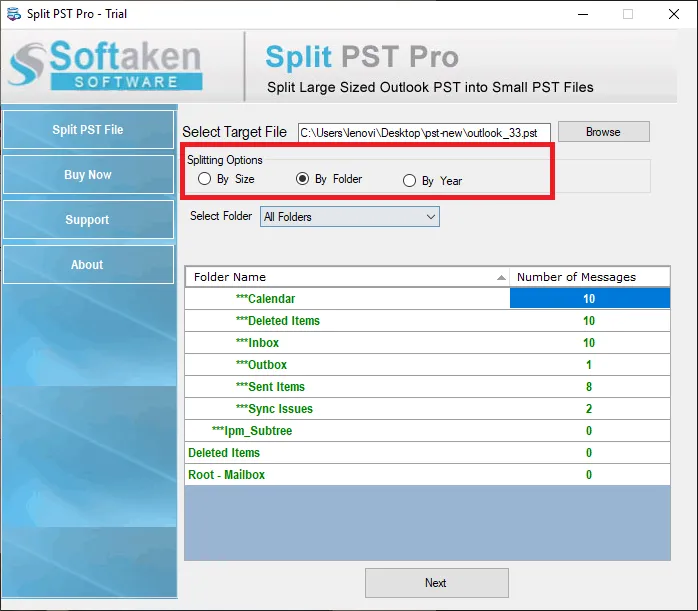The height and width of the screenshot is (611, 698).
Task: Open the About section
Action: point(88,264)
